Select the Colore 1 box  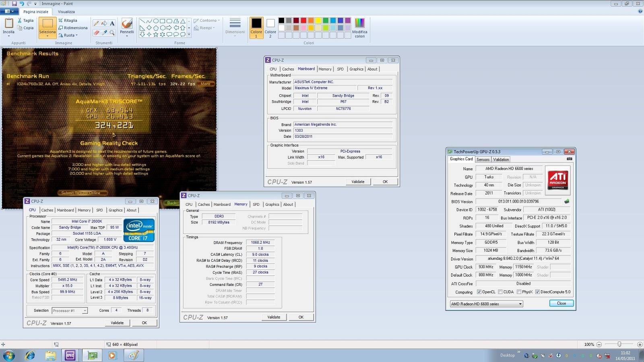click(x=256, y=28)
